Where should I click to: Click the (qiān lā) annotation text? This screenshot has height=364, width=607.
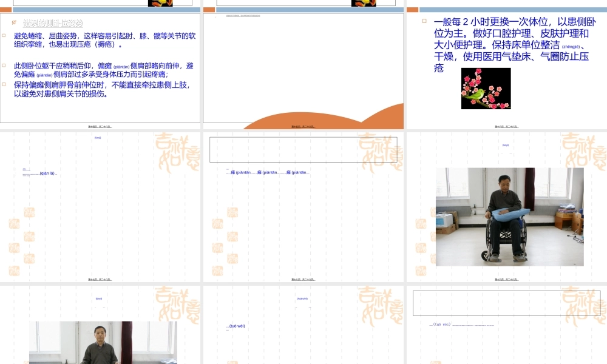pos(49,172)
